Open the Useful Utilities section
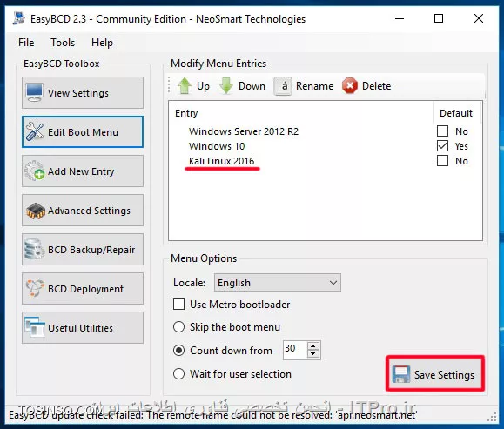504x429 pixels. 83,328
